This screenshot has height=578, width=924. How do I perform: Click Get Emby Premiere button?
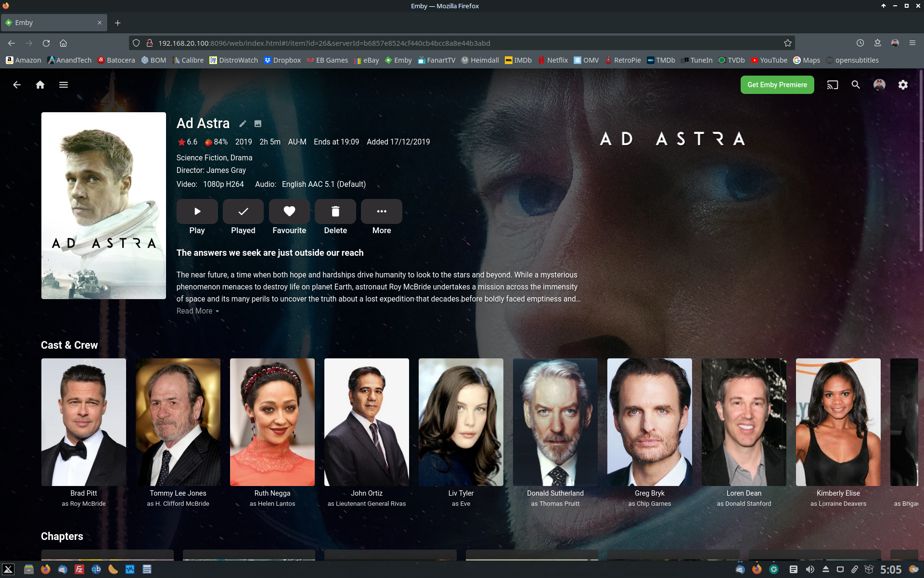[777, 85]
